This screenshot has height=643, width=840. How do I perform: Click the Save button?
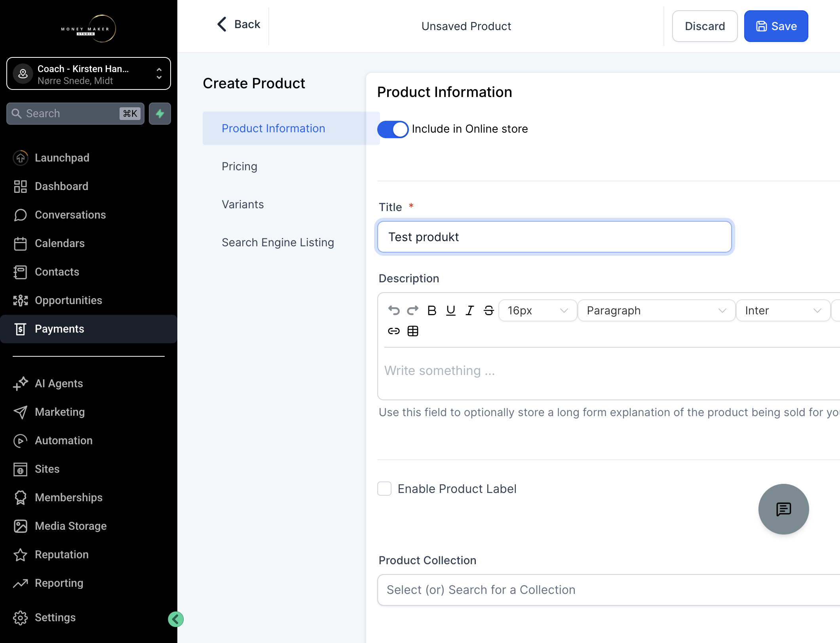point(776,26)
